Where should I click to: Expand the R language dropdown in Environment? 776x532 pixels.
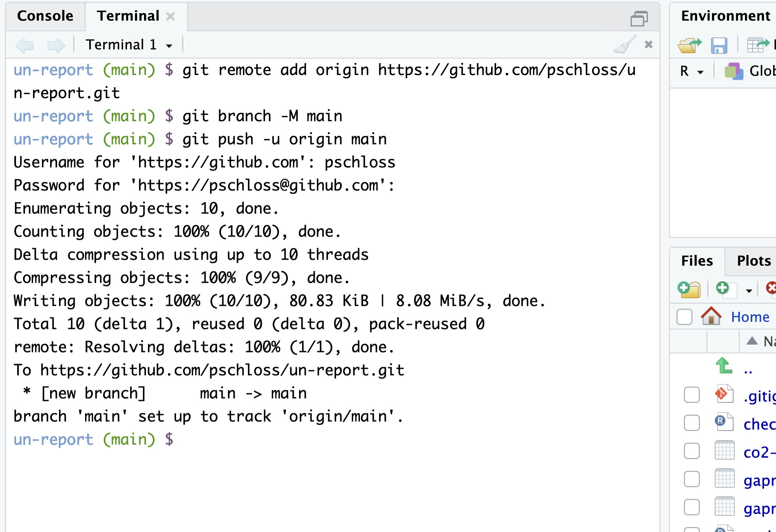pos(691,71)
